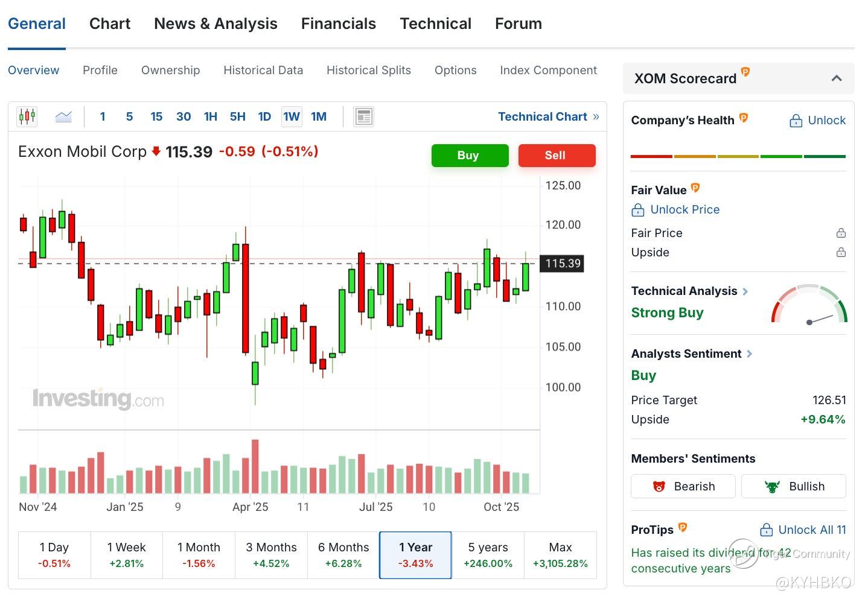Click the ProTip about dividend raises
The height and width of the screenshot is (602, 868).
pyautogui.click(x=711, y=560)
